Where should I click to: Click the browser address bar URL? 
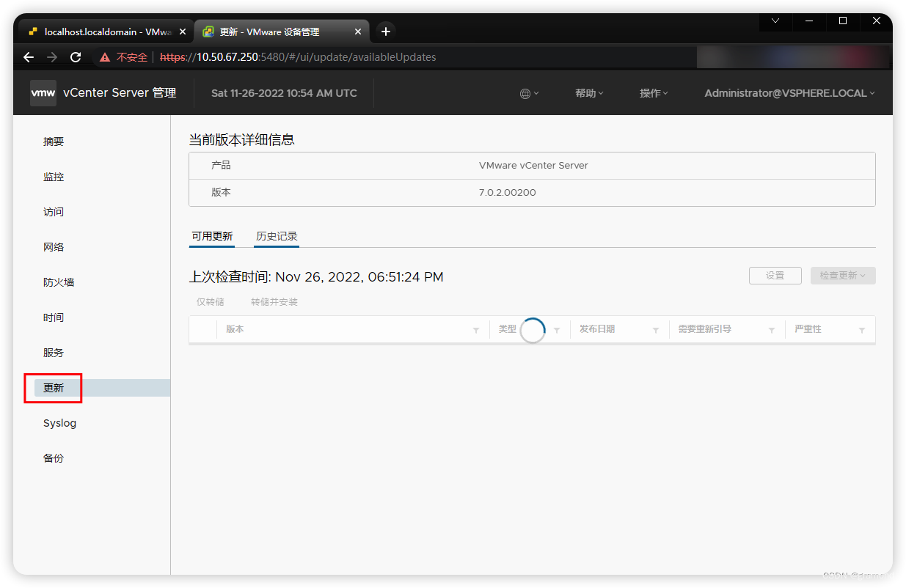(x=298, y=57)
